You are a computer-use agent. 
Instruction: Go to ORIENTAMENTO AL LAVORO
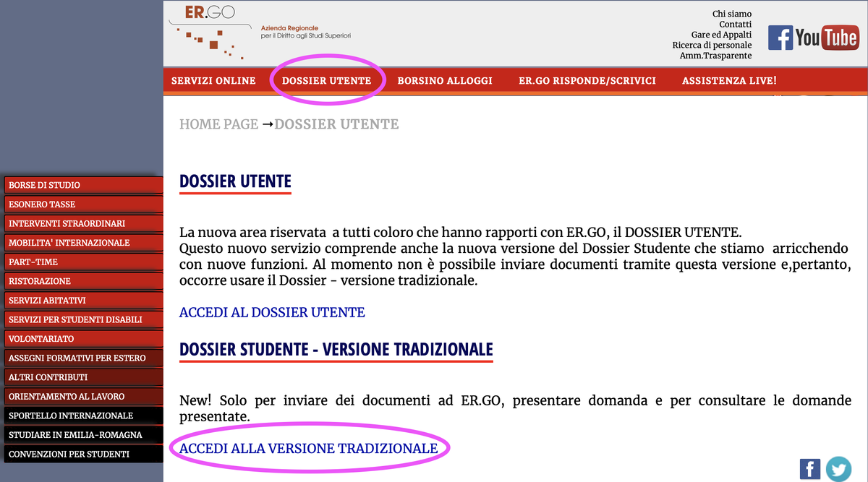pyautogui.click(x=83, y=397)
